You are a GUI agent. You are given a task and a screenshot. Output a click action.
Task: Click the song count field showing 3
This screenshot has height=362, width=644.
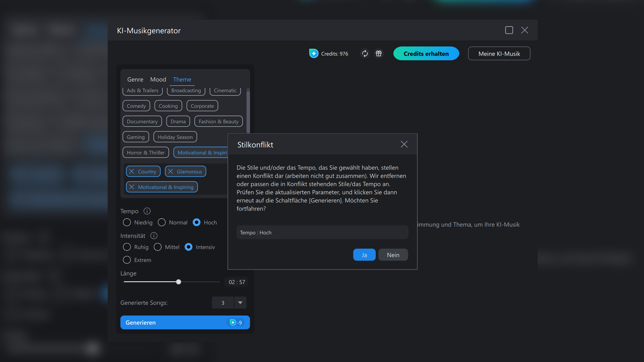point(223,303)
